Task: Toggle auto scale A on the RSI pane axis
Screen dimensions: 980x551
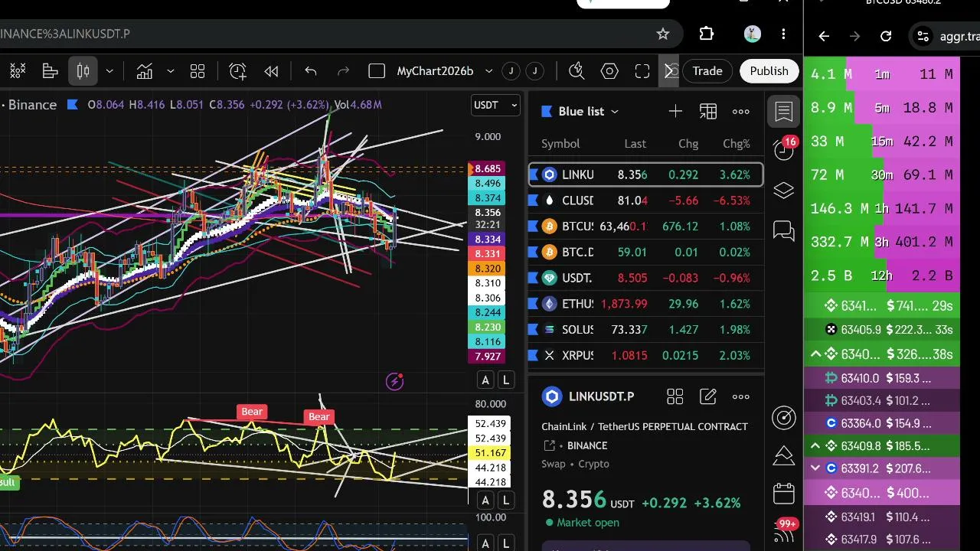Action: coord(485,500)
